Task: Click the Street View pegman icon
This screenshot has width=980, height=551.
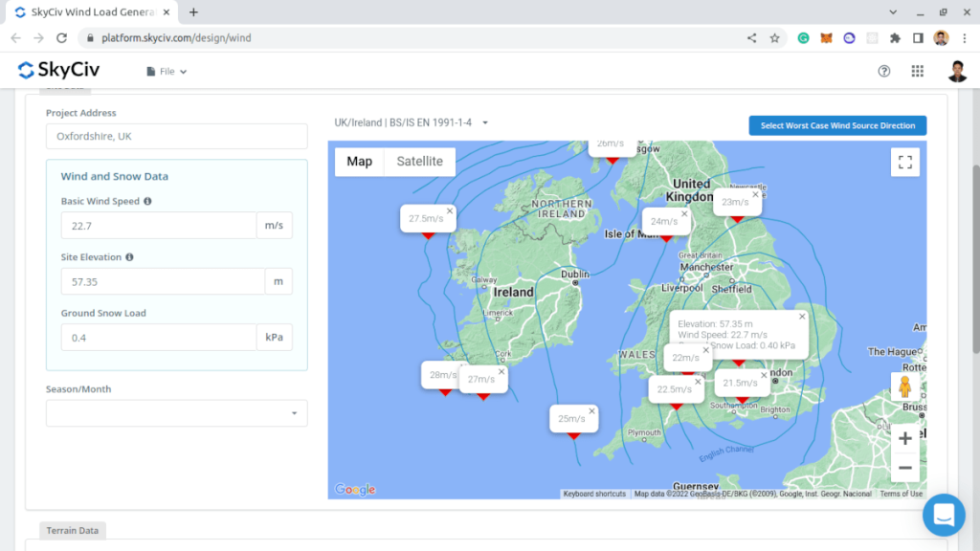Action: [x=904, y=387]
